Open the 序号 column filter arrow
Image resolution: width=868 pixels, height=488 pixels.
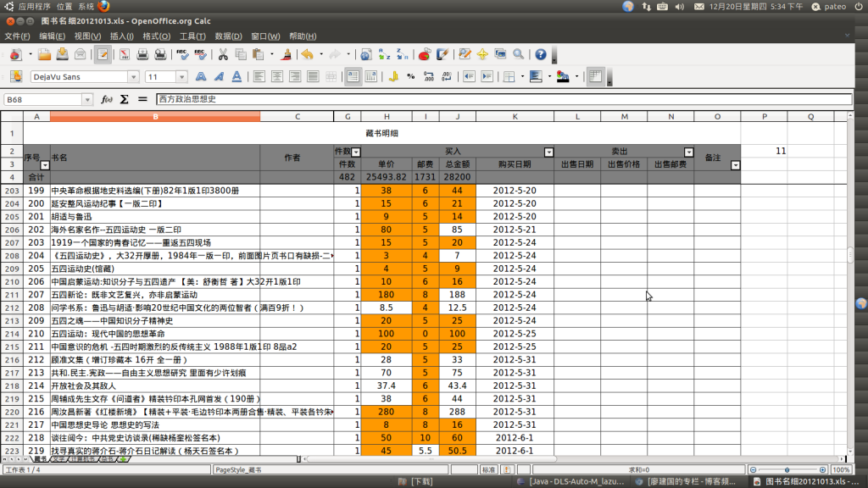45,165
